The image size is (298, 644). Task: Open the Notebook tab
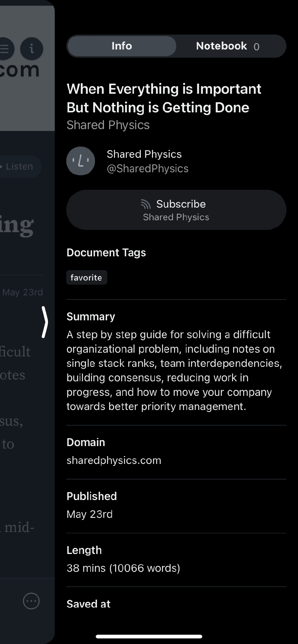click(222, 46)
